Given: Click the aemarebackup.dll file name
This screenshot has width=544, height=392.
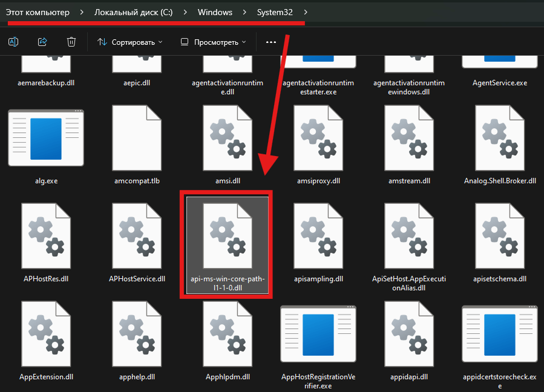Looking at the screenshot, I should 46,83.
